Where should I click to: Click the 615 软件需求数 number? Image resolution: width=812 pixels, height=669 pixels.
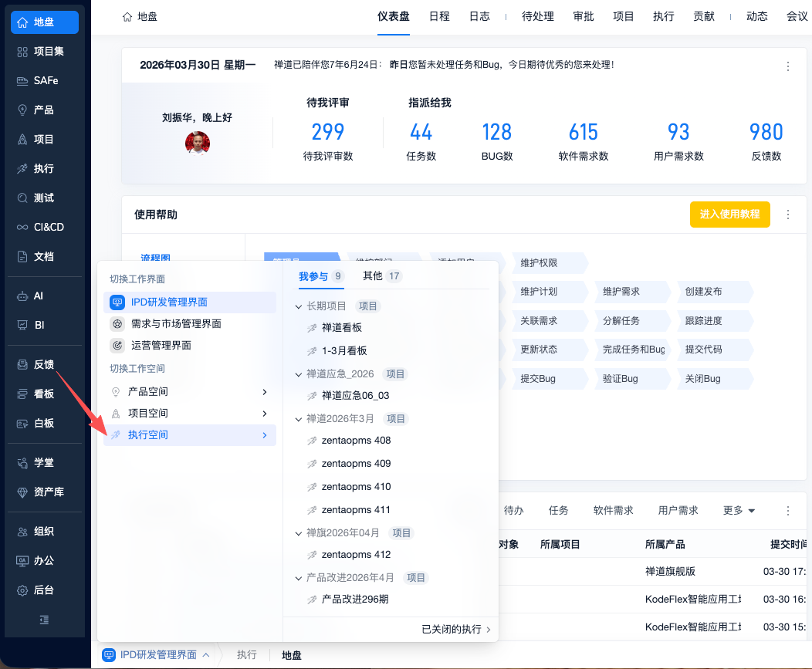[x=583, y=132]
